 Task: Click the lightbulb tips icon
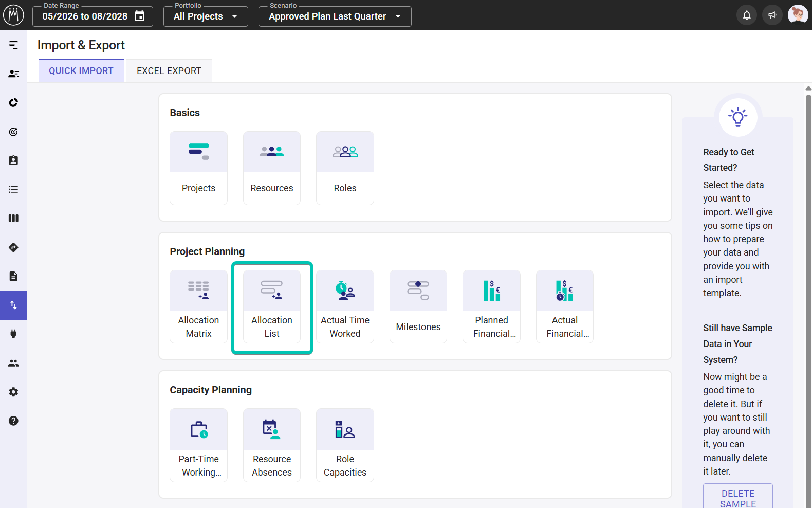tap(738, 117)
